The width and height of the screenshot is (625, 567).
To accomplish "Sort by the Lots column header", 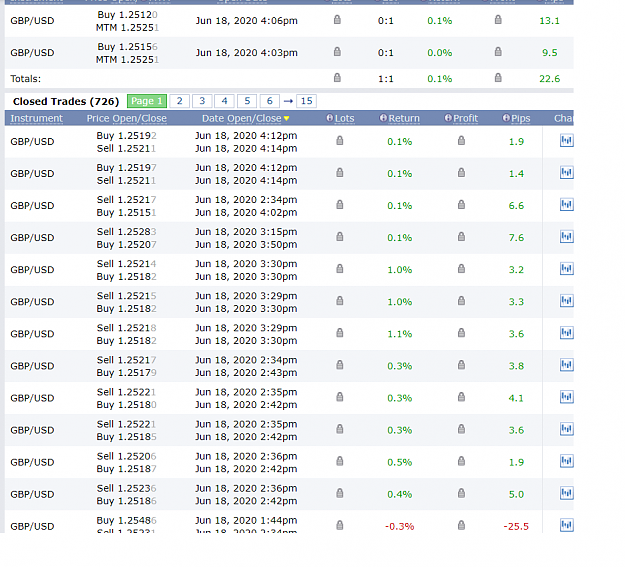I will [344, 118].
